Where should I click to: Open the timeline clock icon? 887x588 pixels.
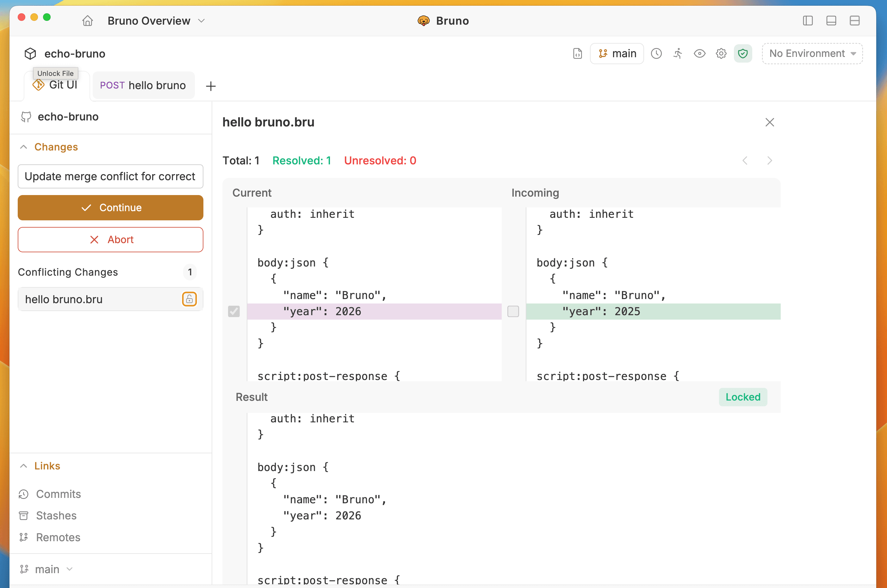tap(656, 54)
